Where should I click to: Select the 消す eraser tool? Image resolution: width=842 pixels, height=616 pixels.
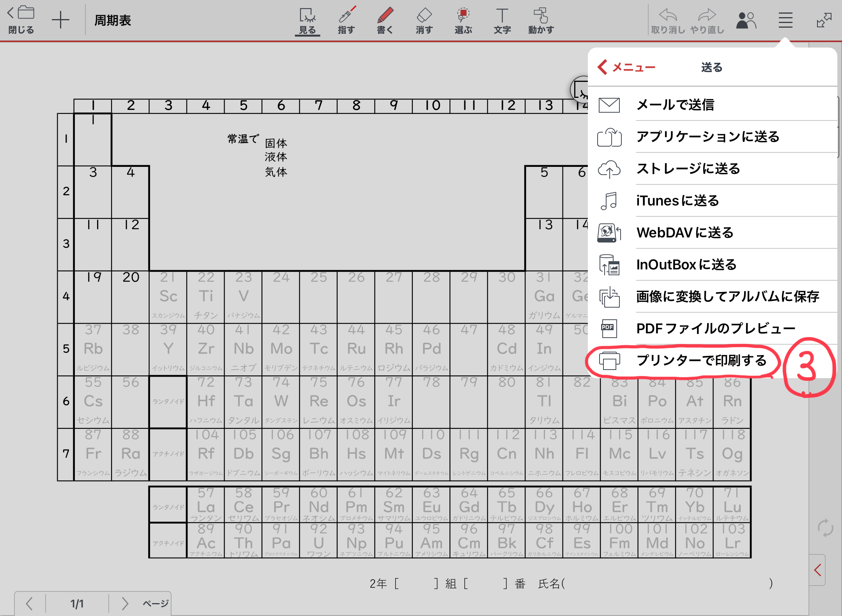click(x=424, y=21)
